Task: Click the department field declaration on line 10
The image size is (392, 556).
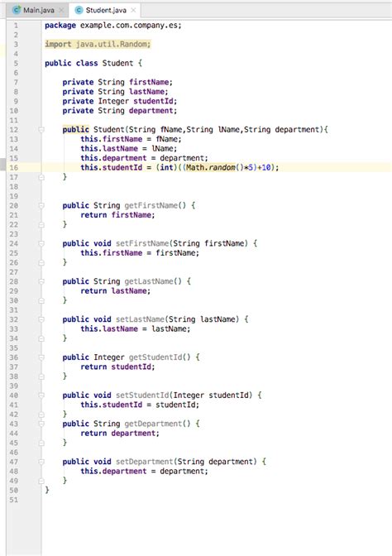Action: click(x=119, y=111)
